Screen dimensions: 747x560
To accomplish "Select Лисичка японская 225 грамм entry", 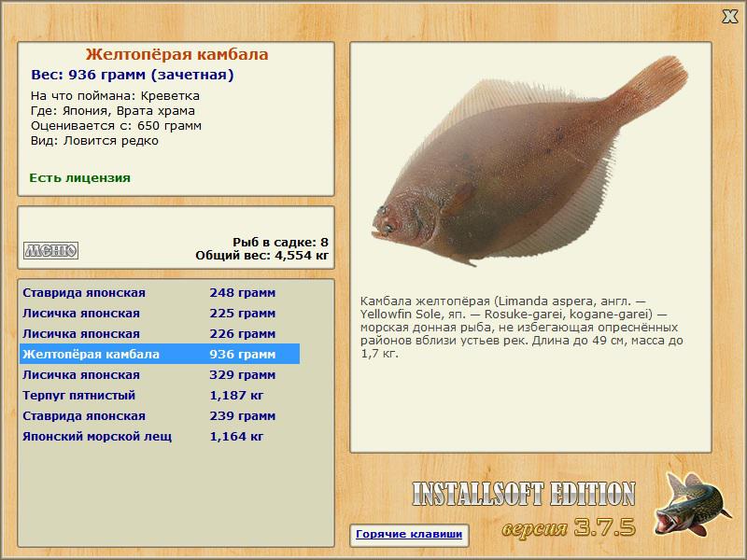I will point(160,314).
